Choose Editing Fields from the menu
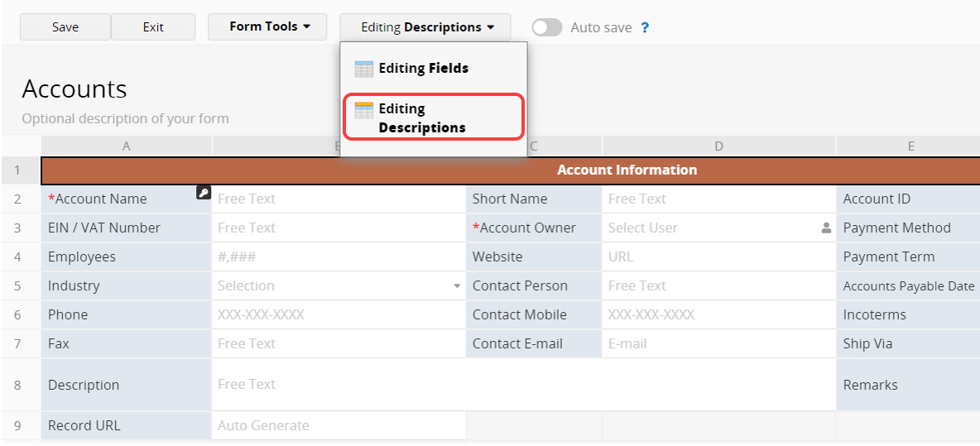Screen dimensions: 980x446 point(423,69)
